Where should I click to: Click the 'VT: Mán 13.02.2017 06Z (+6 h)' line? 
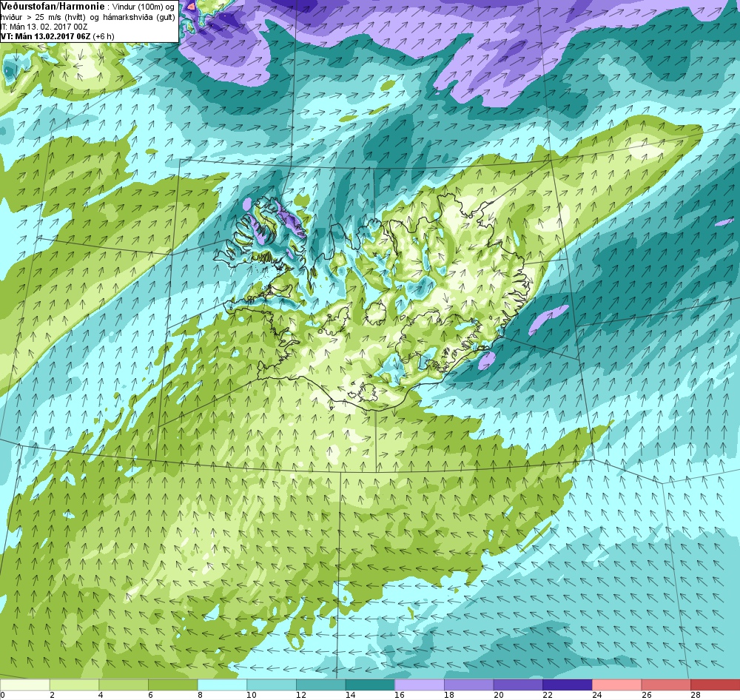pos(57,36)
